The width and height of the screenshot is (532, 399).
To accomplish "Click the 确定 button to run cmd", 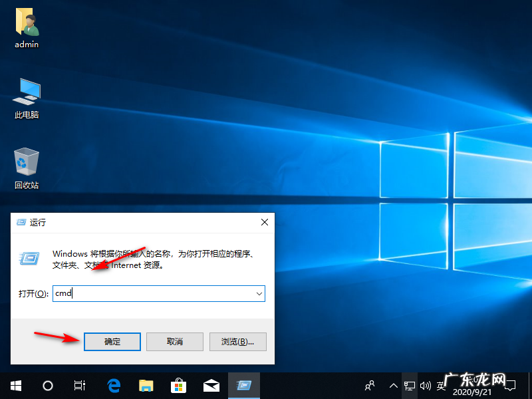I will (112, 341).
